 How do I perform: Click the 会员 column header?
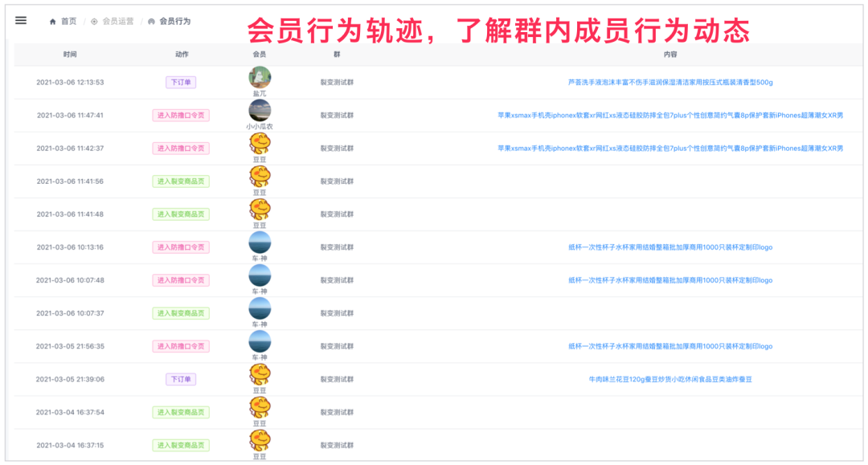click(259, 54)
